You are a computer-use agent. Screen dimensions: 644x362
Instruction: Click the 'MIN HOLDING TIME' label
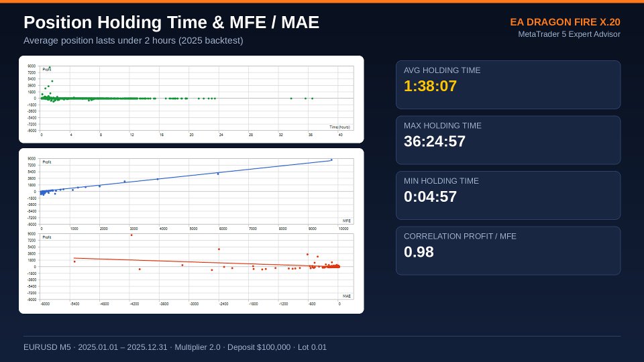point(441,181)
